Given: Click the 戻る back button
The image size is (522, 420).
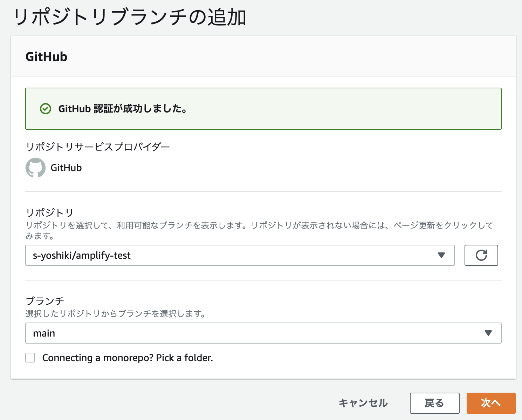Looking at the screenshot, I should [x=434, y=403].
